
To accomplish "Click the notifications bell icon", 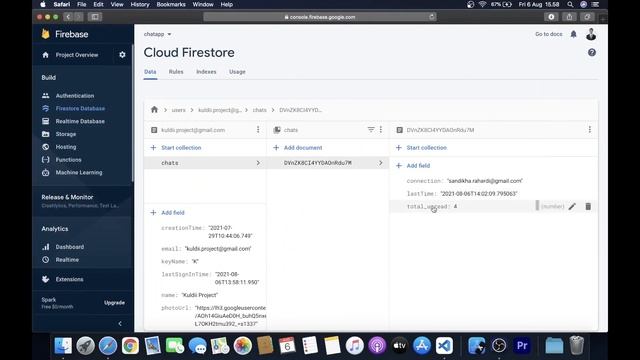I will pyautogui.click(x=573, y=34).
